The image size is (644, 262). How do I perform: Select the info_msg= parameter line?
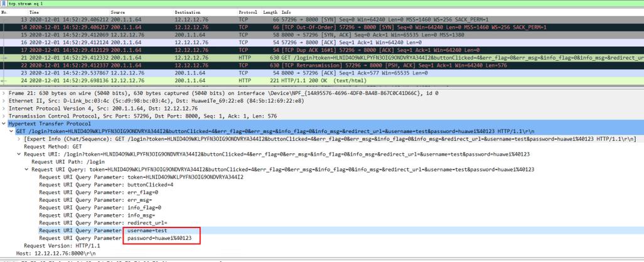pyautogui.click(x=97, y=215)
